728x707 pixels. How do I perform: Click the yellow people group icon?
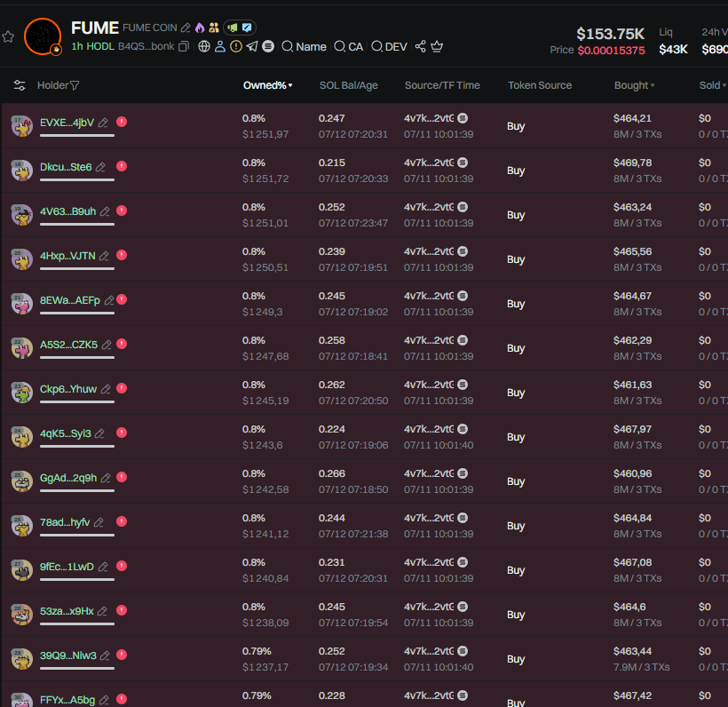point(214,28)
